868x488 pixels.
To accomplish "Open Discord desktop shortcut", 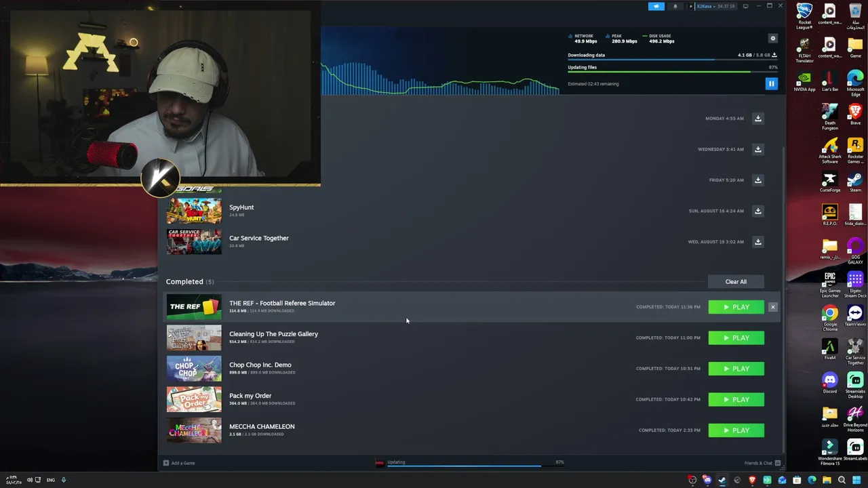I will [830, 383].
